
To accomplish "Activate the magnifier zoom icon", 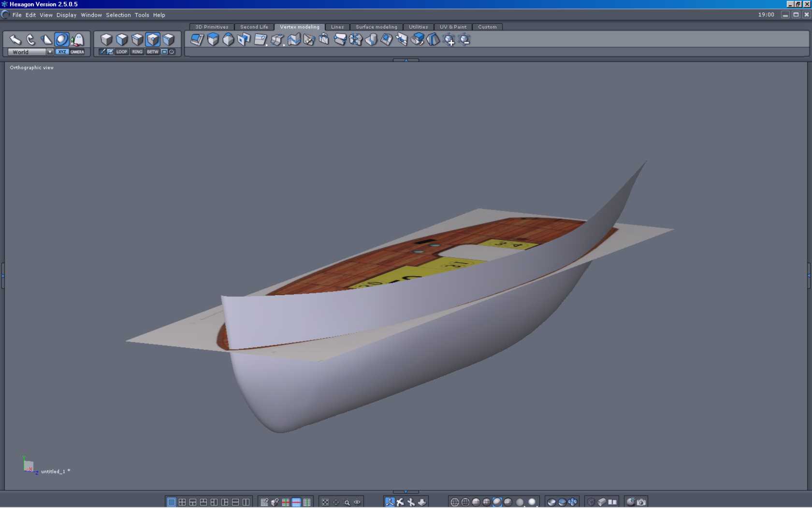I will click(x=347, y=502).
